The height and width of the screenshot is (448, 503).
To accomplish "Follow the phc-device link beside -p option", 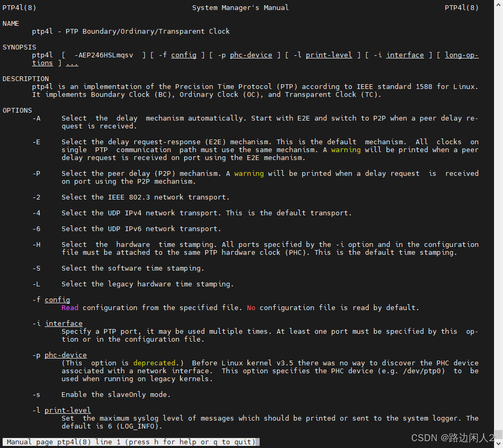I will [x=65, y=355].
